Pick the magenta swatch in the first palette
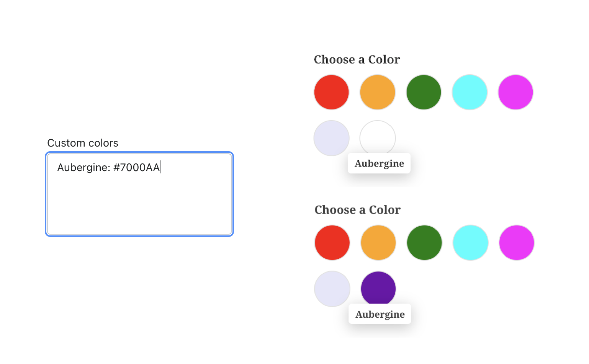 point(515,92)
